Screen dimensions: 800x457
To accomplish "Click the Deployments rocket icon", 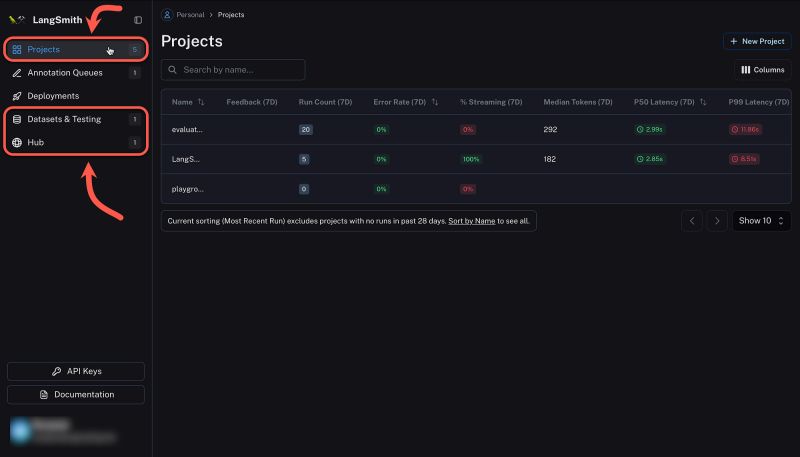I will coord(17,96).
